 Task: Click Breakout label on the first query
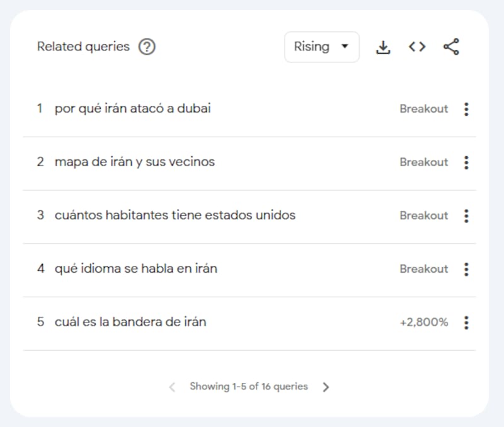click(423, 109)
